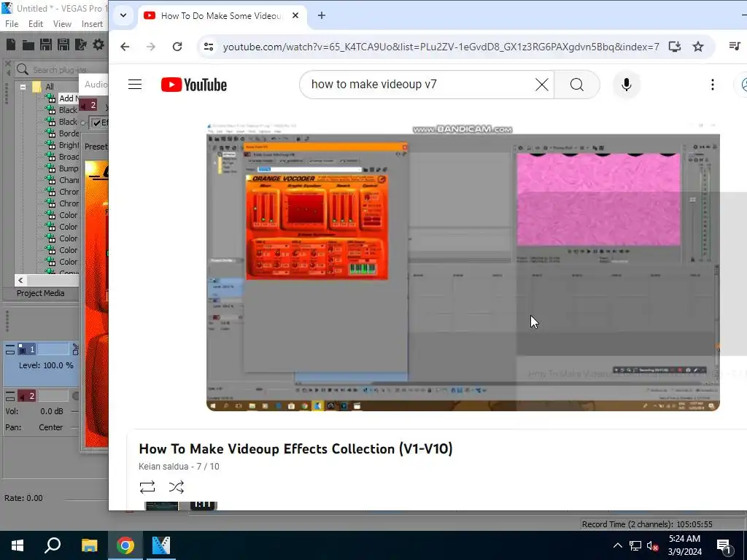Image resolution: width=747 pixels, height=560 pixels.
Task: Collapse the All folder tree node
Action: pyautogui.click(x=23, y=87)
